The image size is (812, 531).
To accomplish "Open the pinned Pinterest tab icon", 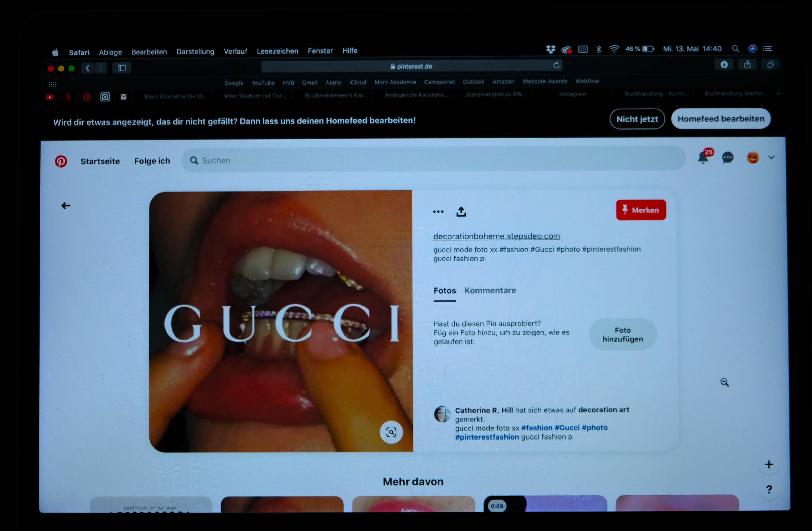I will click(87, 97).
